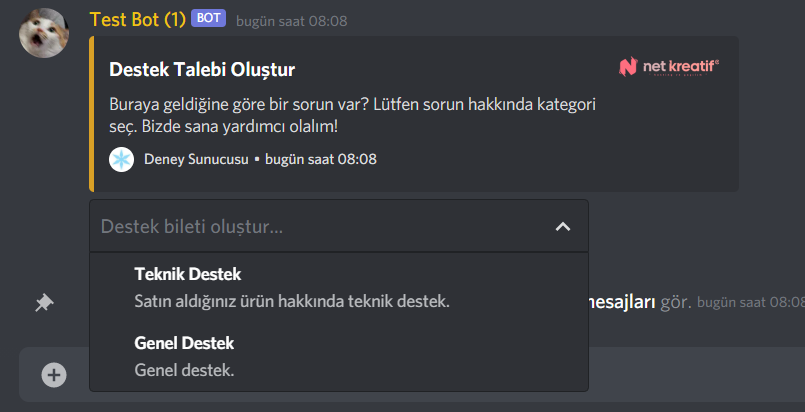
Task: Click the Deney Sunucusu footer text
Action: [196, 159]
